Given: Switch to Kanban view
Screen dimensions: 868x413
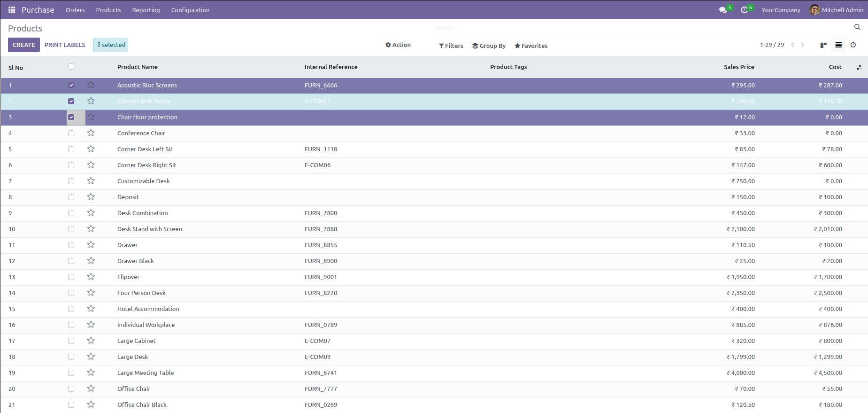Looking at the screenshot, I should point(823,45).
